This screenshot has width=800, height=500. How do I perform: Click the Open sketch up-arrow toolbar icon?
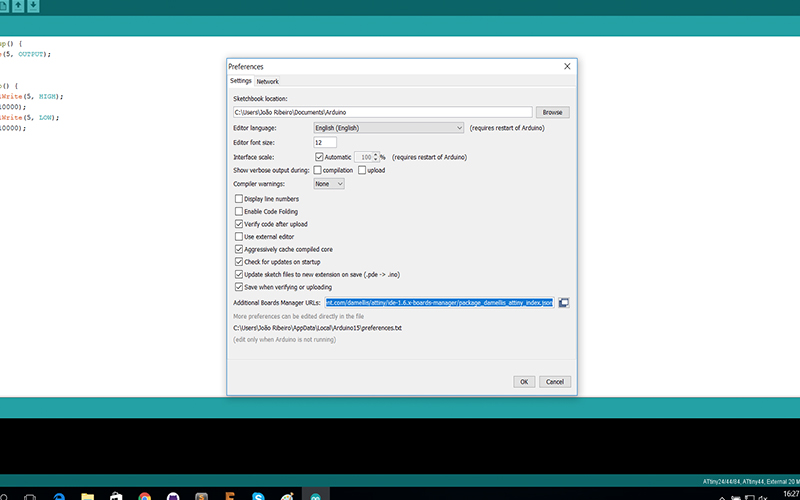(x=18, y=6)
